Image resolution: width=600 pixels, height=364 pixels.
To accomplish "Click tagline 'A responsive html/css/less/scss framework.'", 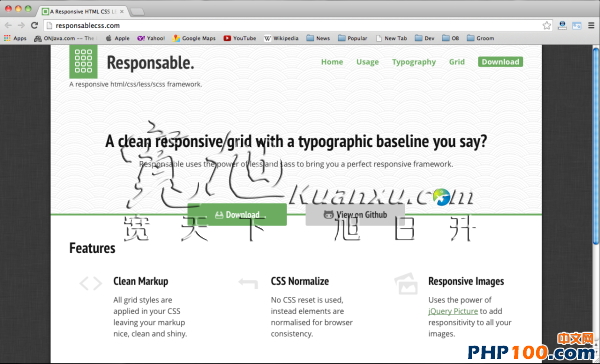I will tap(135, 84).
